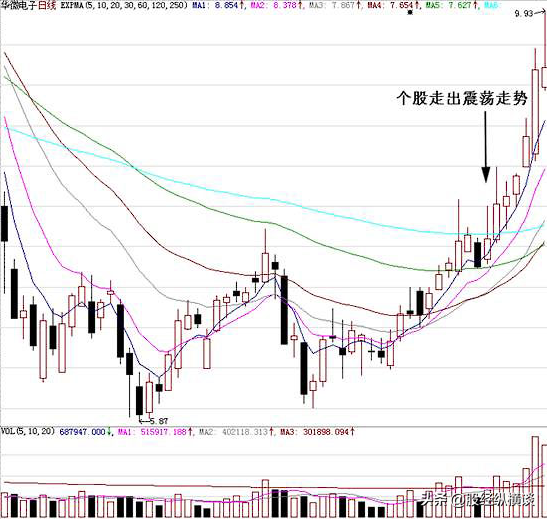
Task: Open the EXPMA indicator parameters label
Action: click(123, 5)
